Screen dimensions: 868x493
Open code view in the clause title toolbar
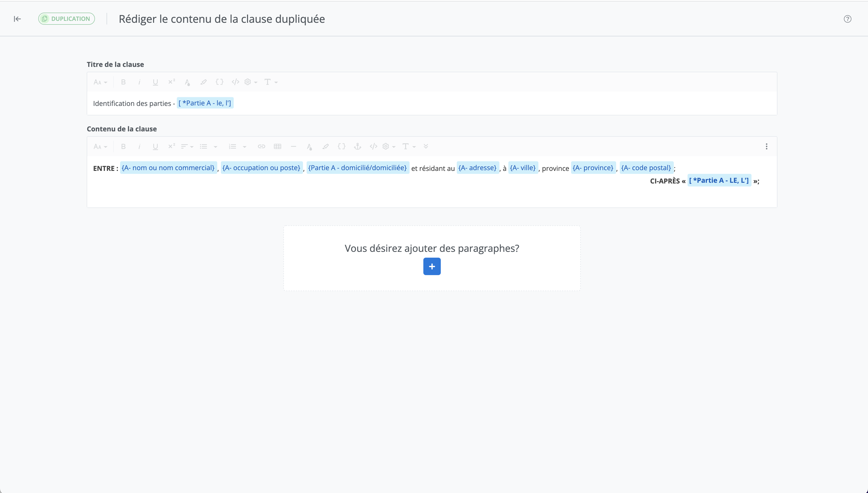tap(235, 82)
